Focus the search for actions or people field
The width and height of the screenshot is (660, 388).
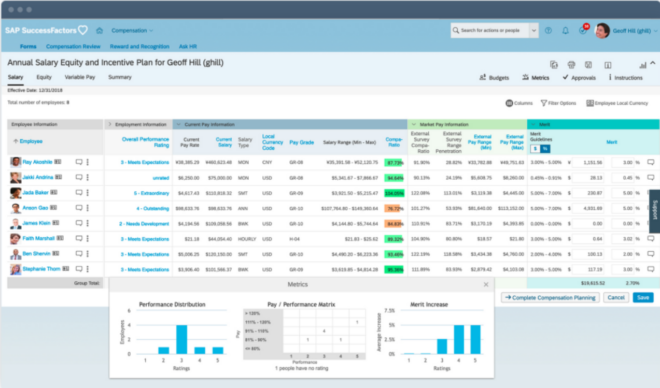click(490, 30)
